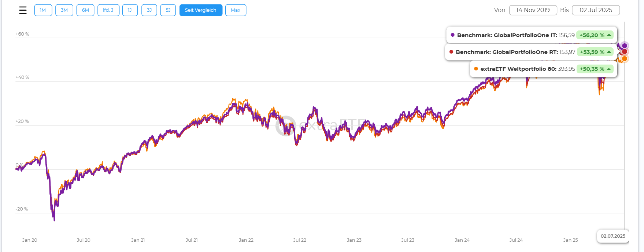Viewport: 644px width, 252px height.
Task: Choose the 3J time range
Action: (x=149, y=10)
